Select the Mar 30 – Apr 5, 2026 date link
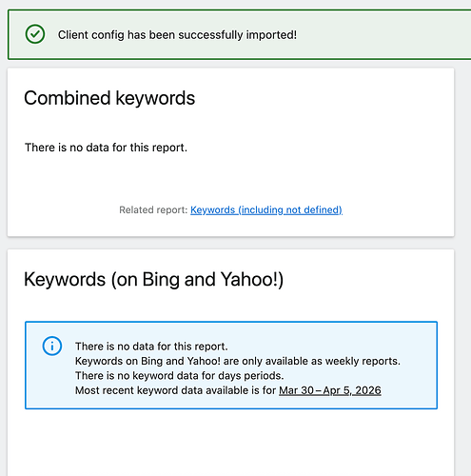 (x=330, y=390)
